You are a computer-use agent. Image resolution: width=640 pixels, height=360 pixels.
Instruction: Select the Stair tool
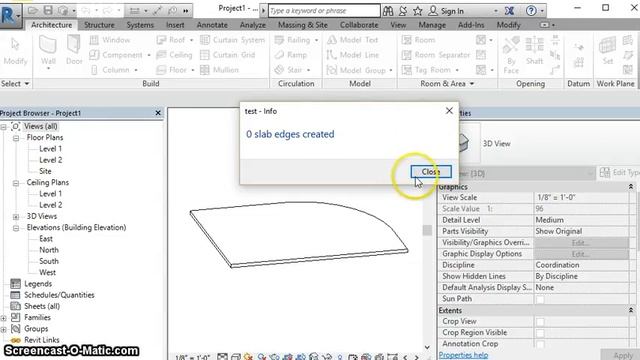[x=288, y=70]
